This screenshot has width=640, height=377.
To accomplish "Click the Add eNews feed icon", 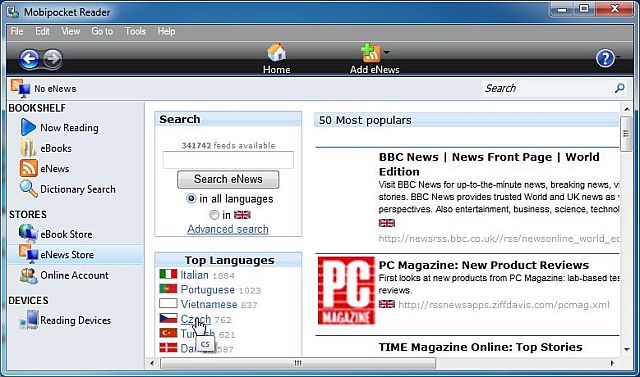I will [371, 53].
